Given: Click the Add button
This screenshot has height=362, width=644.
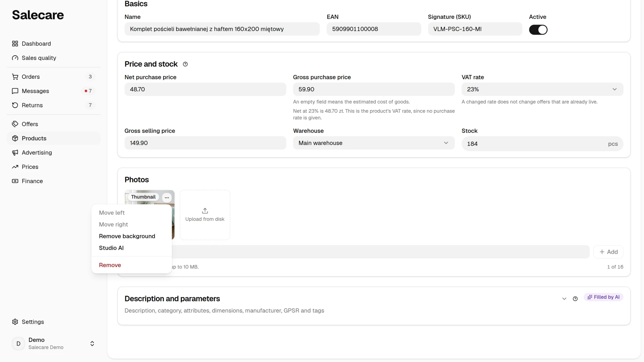Looking at the screenshot, I should pyautogui.click(x=608, y=252).
